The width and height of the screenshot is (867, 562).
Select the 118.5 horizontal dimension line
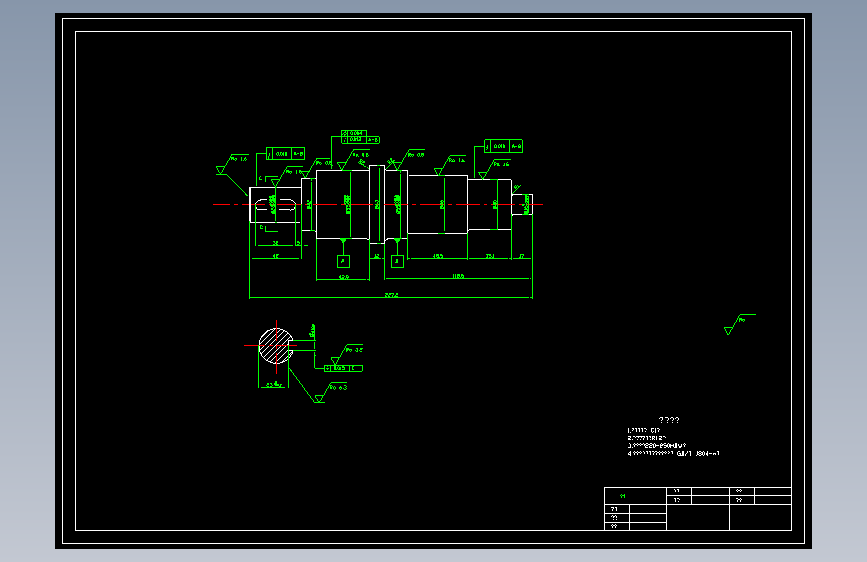click(x=458, y=277)
